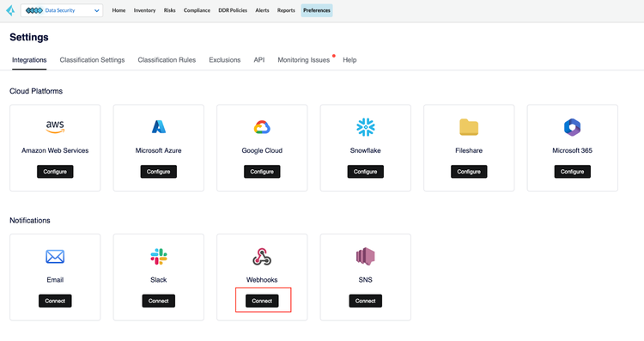Screen dimensions: 644x341
Task: Click the 'Notifications' section heading
Action: click(30, 221)
